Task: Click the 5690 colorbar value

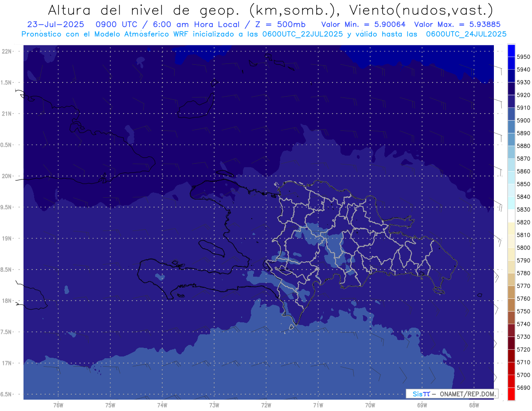Action: pos(523,388)
